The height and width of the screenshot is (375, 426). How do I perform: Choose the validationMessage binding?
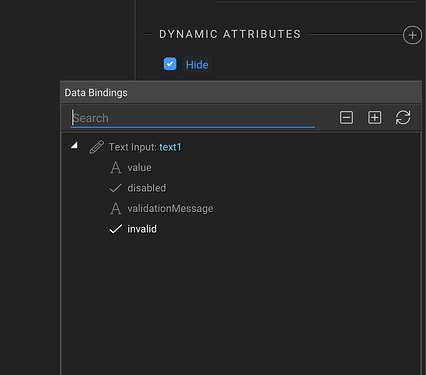[x=170, y=209]
